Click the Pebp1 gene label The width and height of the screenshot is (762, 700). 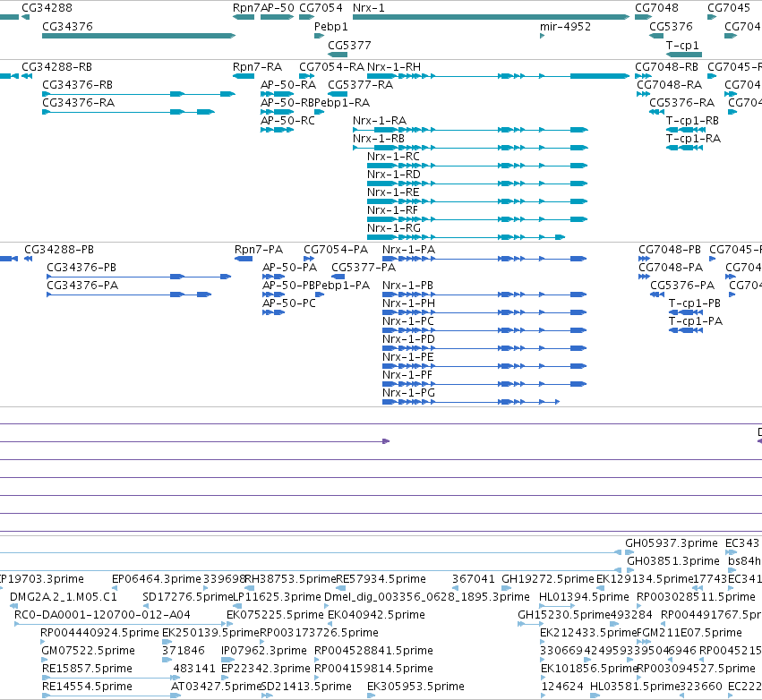[x=331, y=27]
